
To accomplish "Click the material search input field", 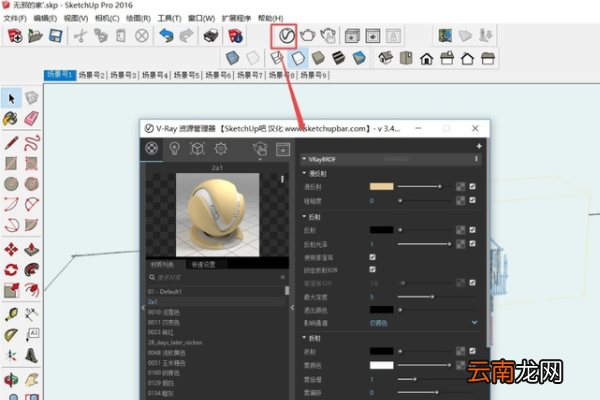I will pos(216,277).
